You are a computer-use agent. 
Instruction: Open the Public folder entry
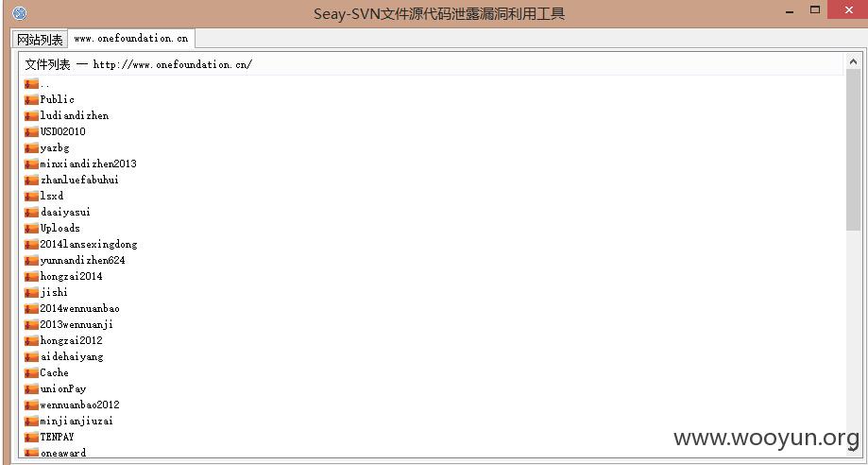point(57,99)
